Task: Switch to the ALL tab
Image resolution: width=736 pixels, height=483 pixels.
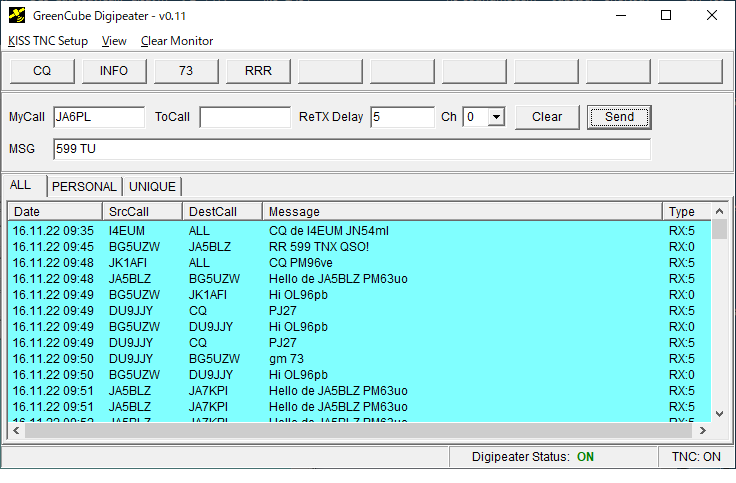Action: [24, 185]
